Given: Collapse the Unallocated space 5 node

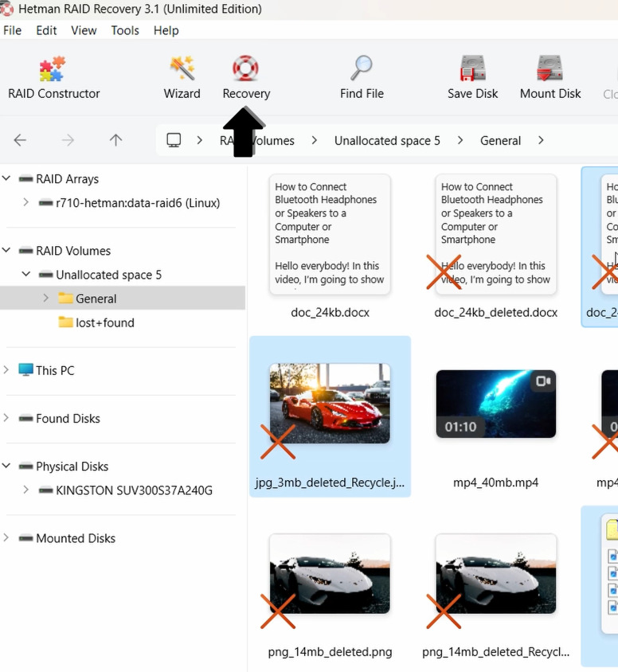Looking at the screenshot, I should (x=25, y=274).
